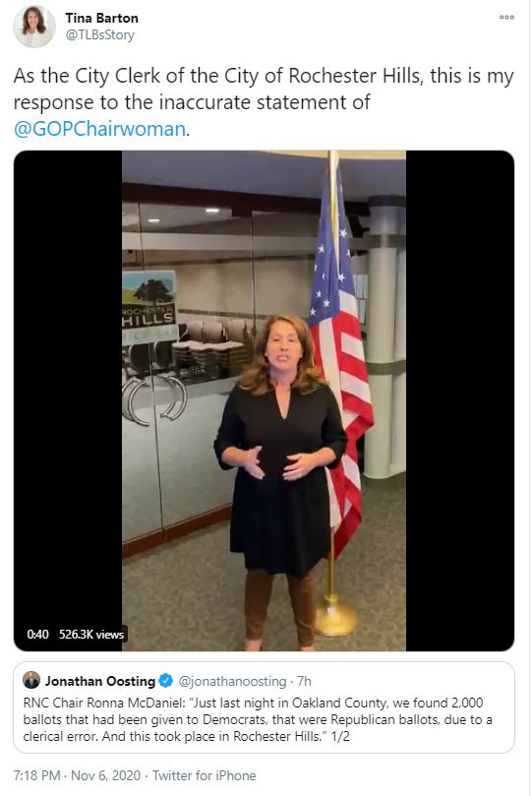The height and width of the screenshot is (796, 532).
Task: Click the Jonathan Oosting name in quoted tweet
Action: tap(100, 681)
